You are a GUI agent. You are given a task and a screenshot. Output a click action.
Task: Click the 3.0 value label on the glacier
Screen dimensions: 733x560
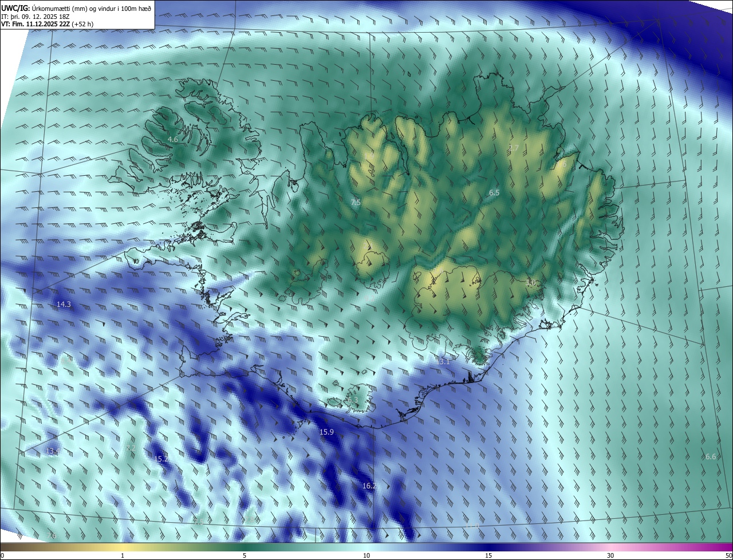click(x=530, y=282)
